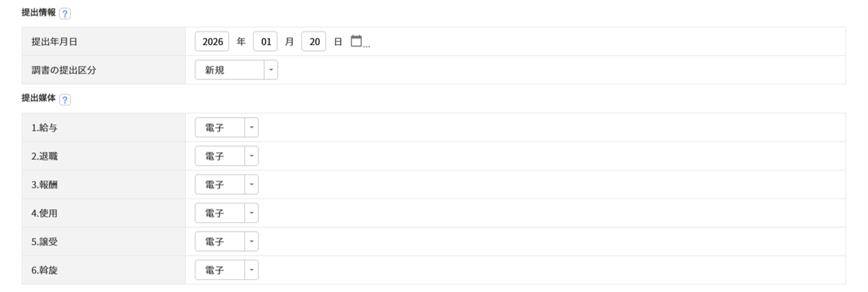Viewport: 868px width, 292px height.
Task: Open the 2.退職 media dropdown
Action: [252, 156]
